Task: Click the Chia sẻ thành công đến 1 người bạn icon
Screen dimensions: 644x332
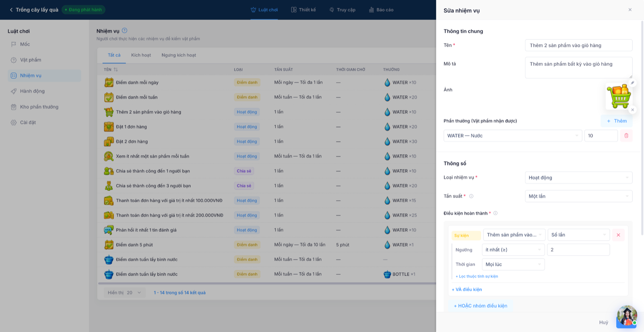Action: click(x=109, y=171)
